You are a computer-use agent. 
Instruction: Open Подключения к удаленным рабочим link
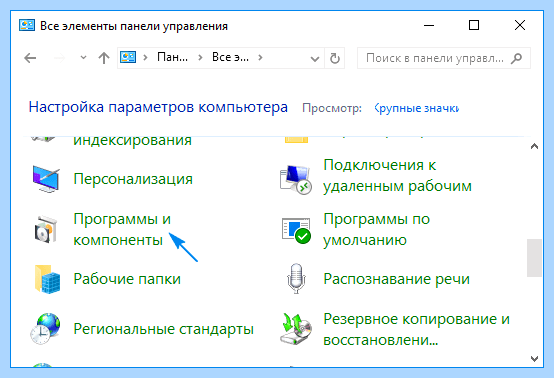[x=397, y=176]
